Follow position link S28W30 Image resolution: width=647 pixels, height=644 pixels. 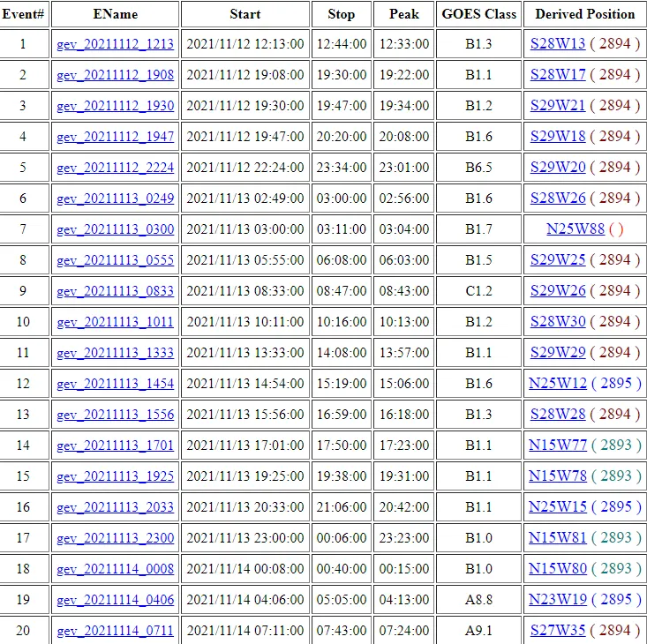(558, 322)
